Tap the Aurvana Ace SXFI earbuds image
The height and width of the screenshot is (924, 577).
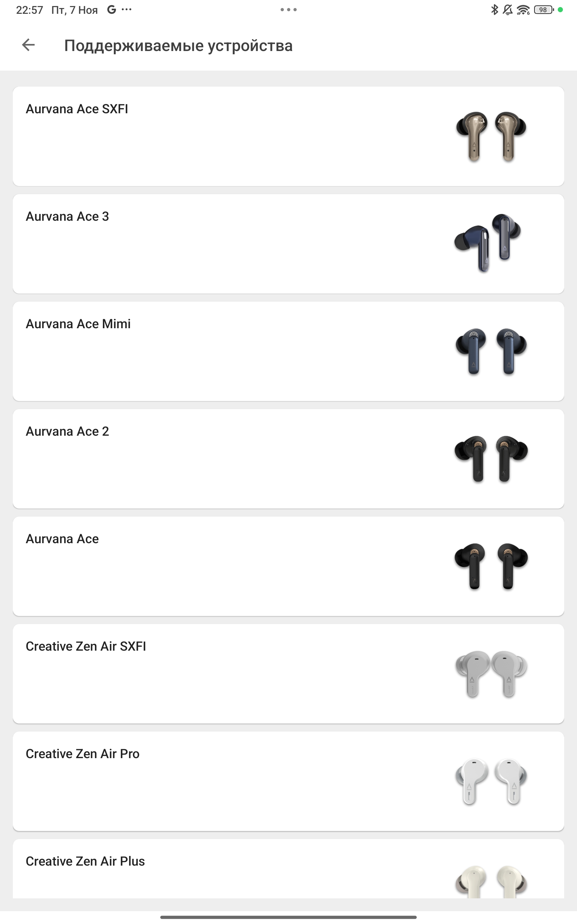point(491,136)
